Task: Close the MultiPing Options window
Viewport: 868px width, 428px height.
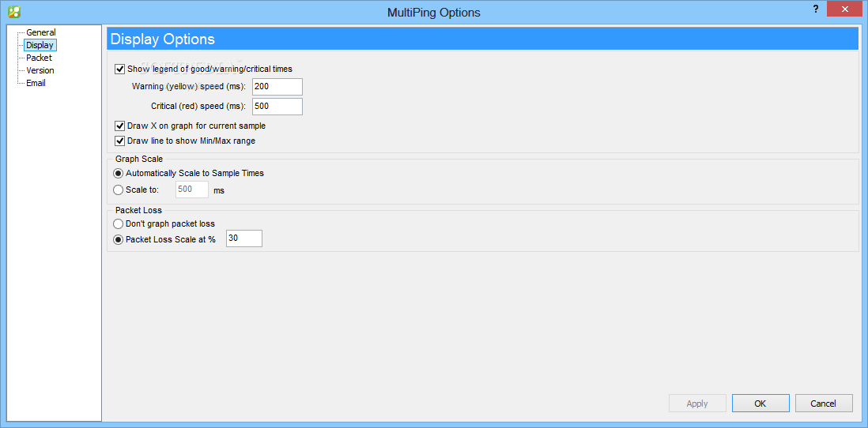Action: [x=845, y=9]
